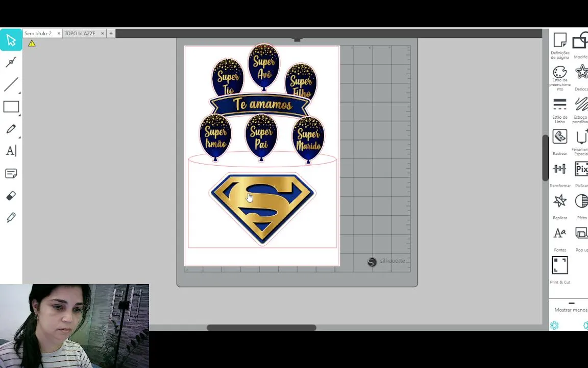Open the Definições de página panel
Viewport: 588px width, 368px height.
pos(560,46)
